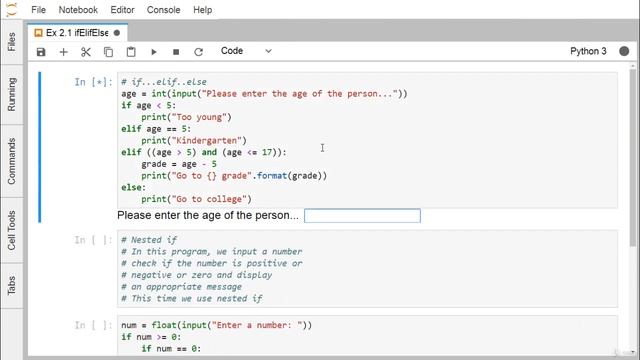The width and height of the screenshot is (640, 360).
Task: Open the Notebook menu
Action: pos(78,10)
